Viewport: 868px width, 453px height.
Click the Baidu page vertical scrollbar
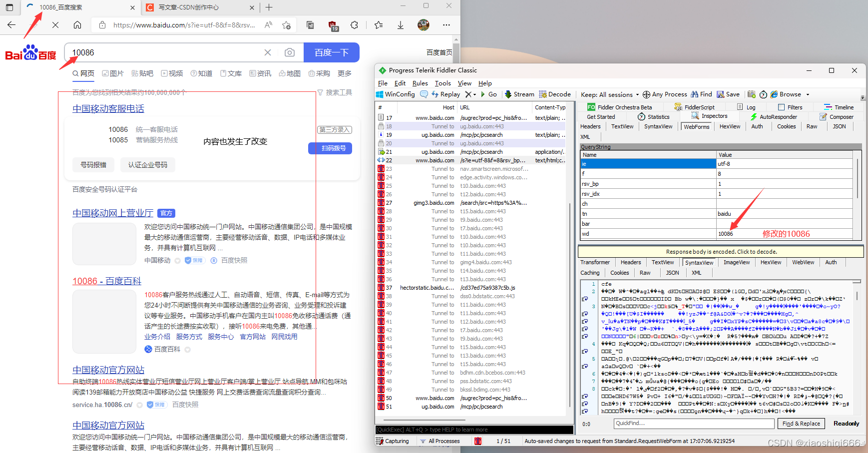click(456, 245)
